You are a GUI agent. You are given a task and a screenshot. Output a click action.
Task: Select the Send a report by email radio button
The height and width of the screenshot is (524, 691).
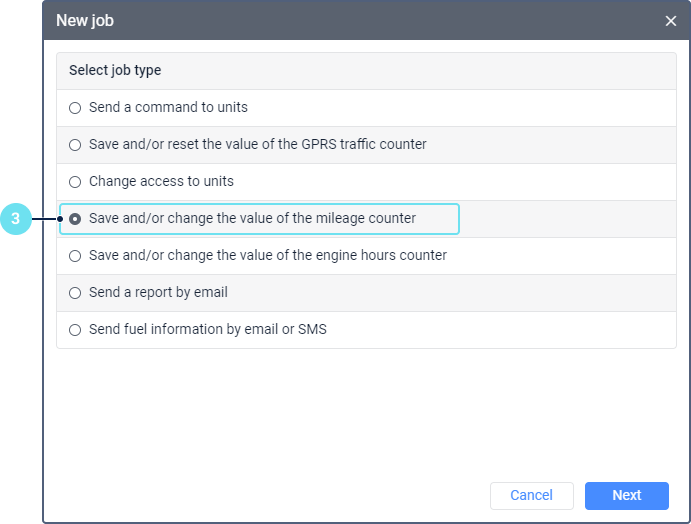click(x=75, y=293)
